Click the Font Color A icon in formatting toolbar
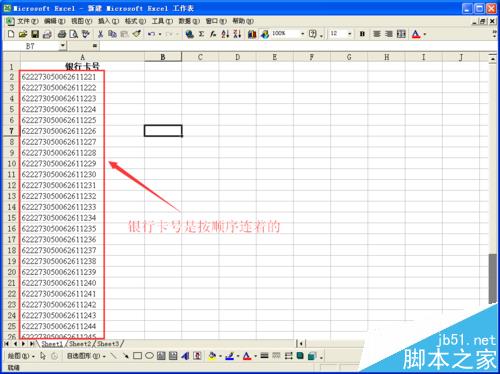 coord(416,34)
